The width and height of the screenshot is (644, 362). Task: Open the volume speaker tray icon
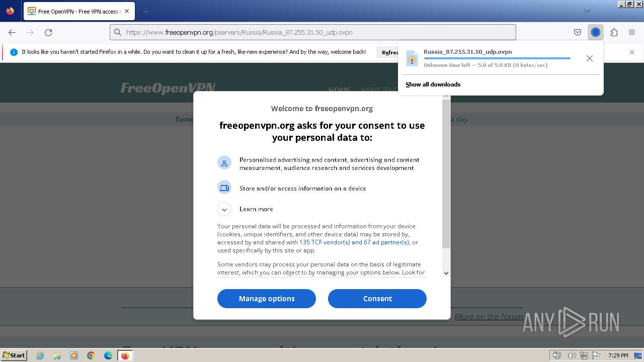pos(572,355)
